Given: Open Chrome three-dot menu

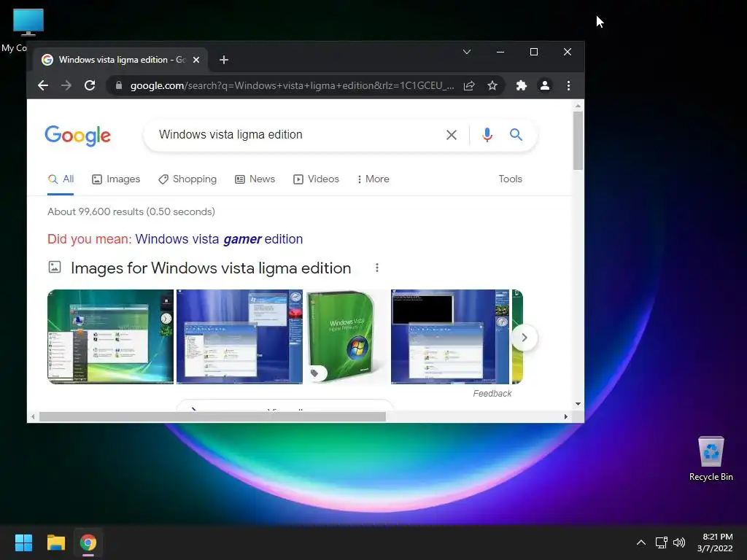Looking at the screenshot, I should tap(568, 86).
